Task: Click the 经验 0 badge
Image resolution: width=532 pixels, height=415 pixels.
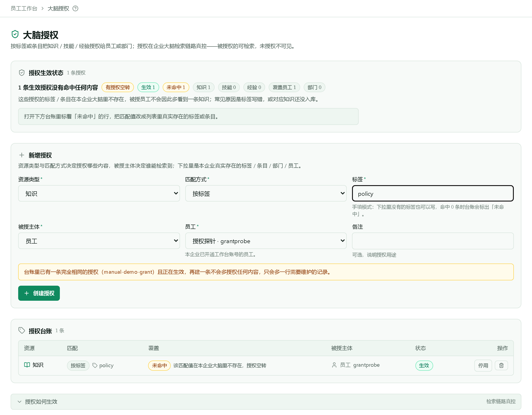Action: pos(254,87)
